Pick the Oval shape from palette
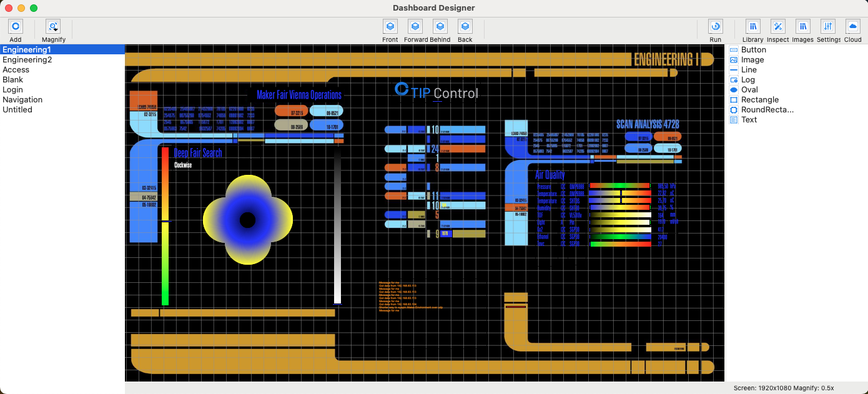The height and width of the screenshot is (394, 868). [x=749, y=90]
